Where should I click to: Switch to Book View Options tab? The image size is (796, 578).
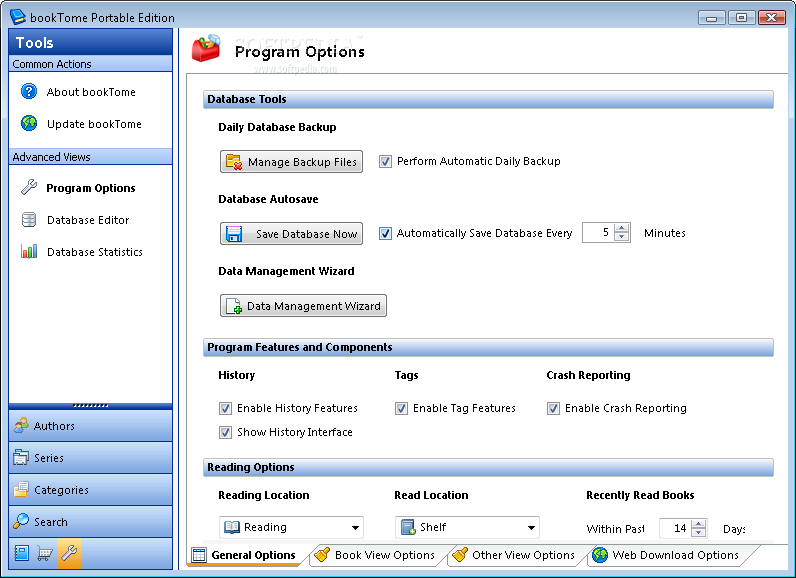376,555
